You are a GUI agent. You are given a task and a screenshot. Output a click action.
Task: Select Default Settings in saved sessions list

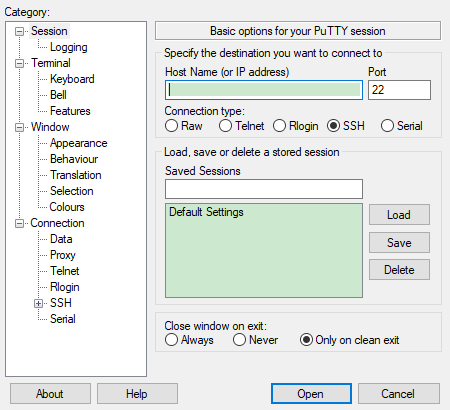tap(206, 212)
